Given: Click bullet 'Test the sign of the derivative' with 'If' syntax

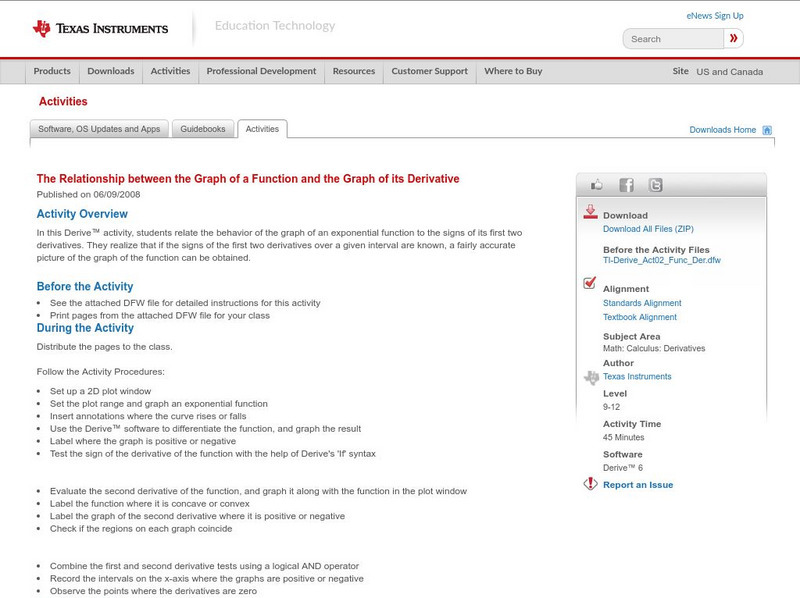Looking at the screenshot, I should (x=213, y=454).
